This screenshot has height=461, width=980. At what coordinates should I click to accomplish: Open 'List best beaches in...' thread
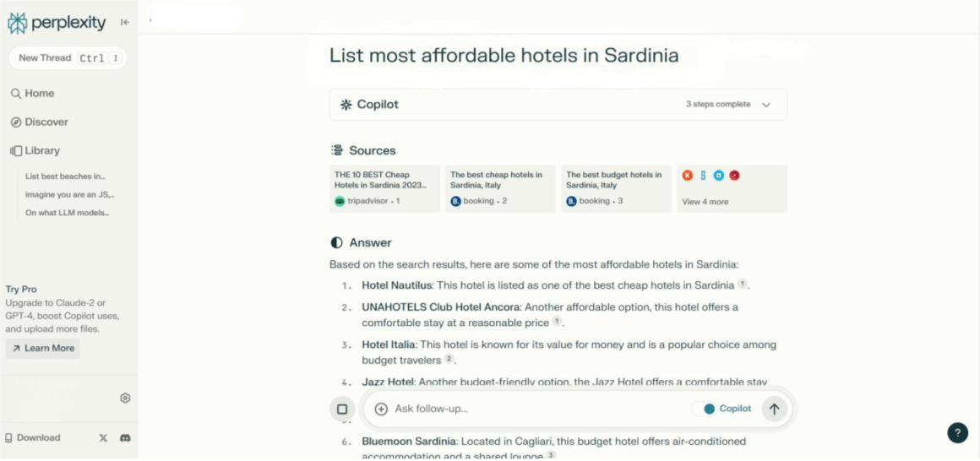click(x=65, y=176)
